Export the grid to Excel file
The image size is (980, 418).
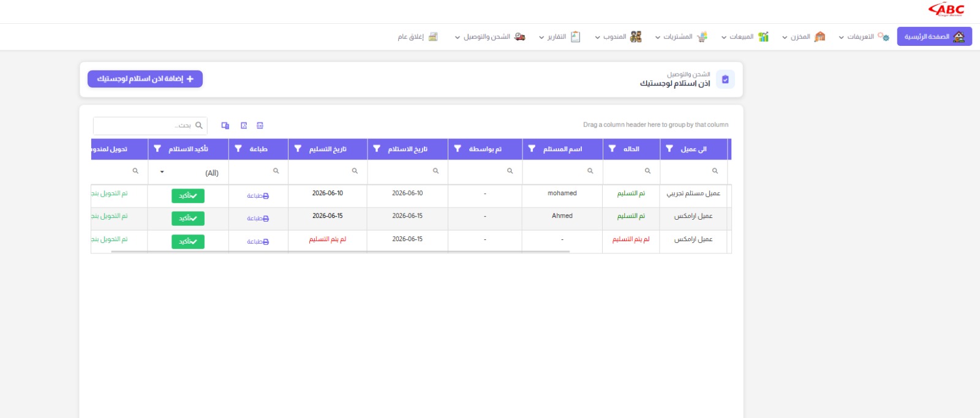[x=260, y=125]
